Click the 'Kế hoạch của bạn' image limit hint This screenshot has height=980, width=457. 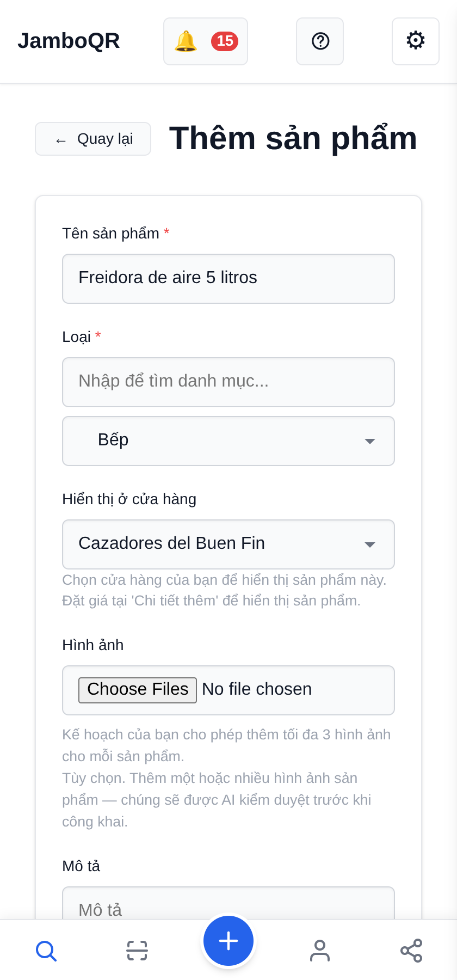(227, 745)
